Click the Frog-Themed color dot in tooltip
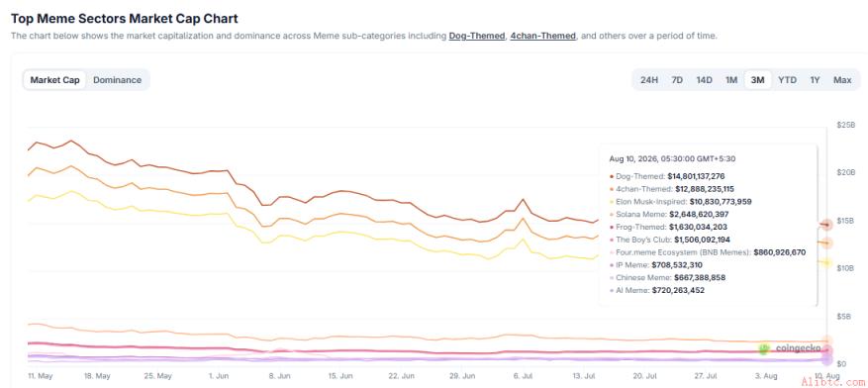 point(611,227)
